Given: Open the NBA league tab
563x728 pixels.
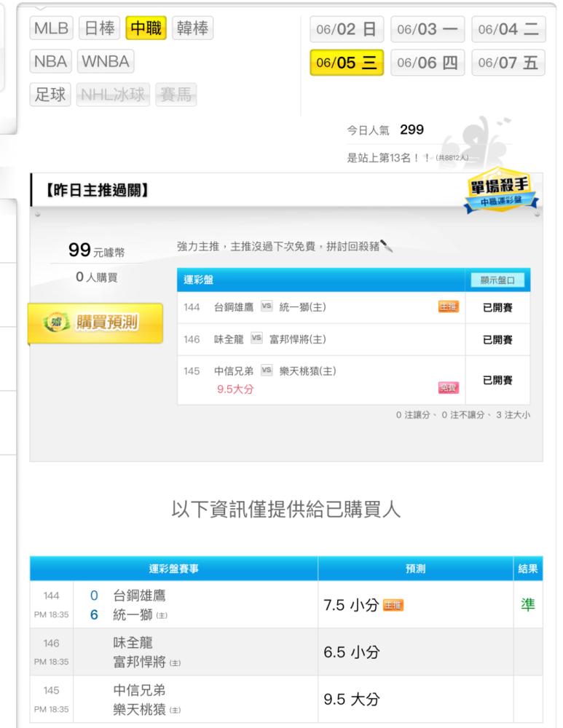Looking at the screenshot, I should (x=51, y=61).
